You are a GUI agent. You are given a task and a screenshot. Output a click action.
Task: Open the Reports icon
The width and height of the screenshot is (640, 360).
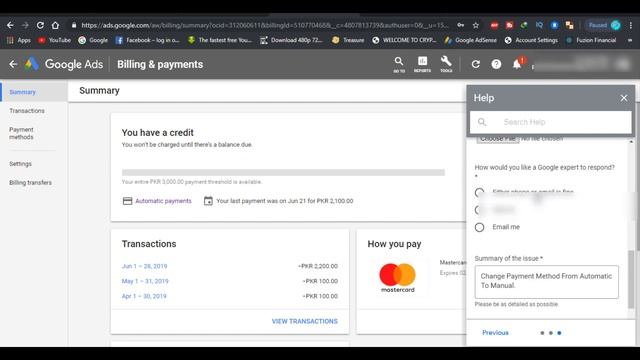click(x=422, y=64)
